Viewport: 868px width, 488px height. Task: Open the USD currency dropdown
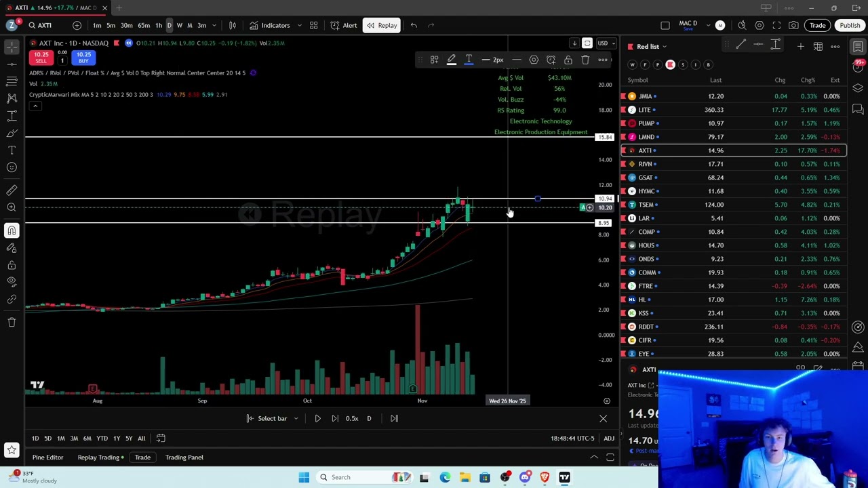(606, 43)
